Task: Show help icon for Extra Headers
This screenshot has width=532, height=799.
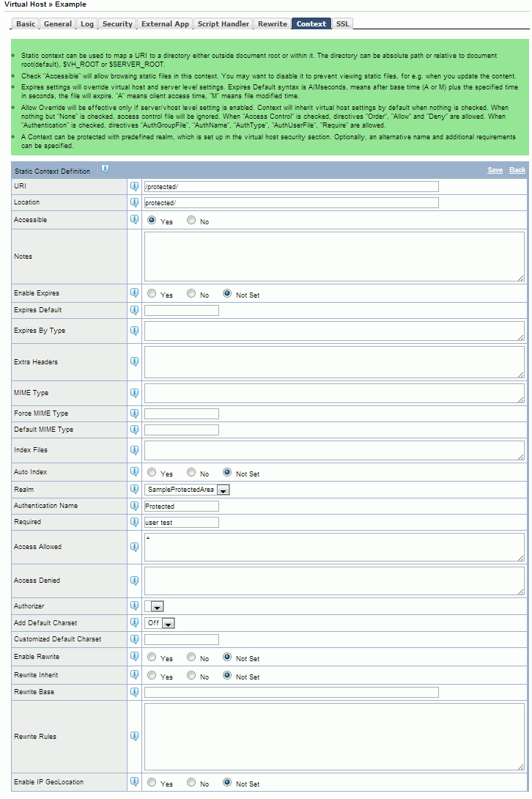Action: (x=134, y=361)
